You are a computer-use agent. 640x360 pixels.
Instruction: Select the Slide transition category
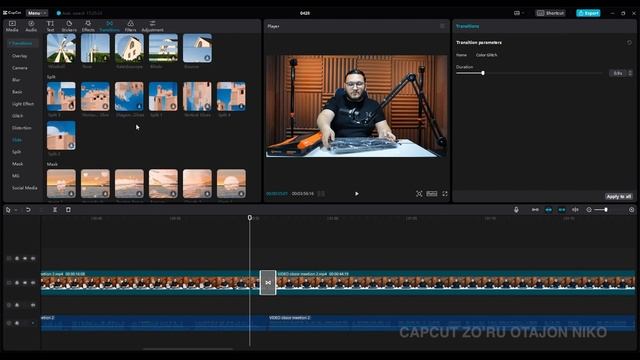point(17,140)
